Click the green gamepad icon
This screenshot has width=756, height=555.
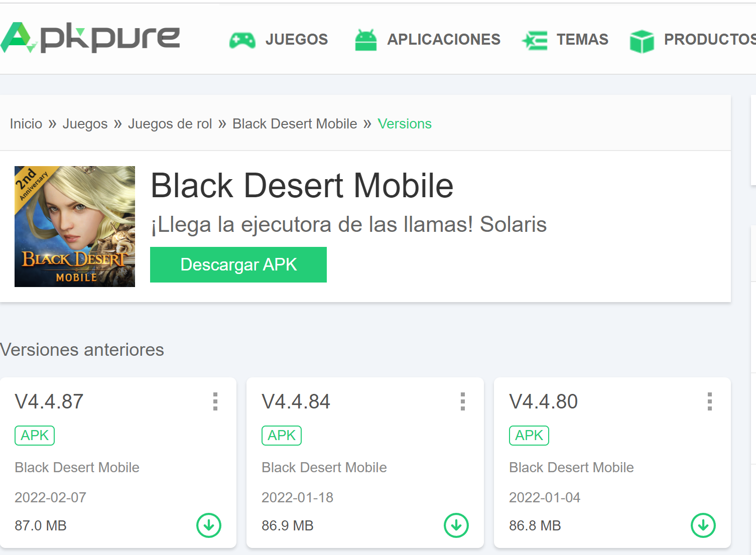[x=242, y=40]
